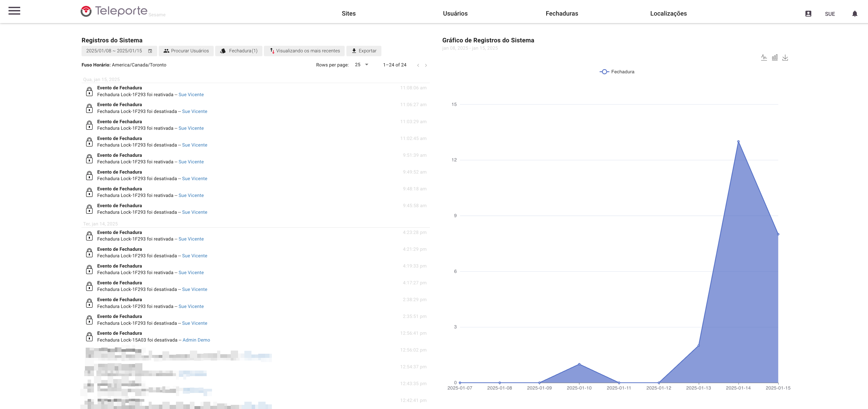
Task: Open Sue Vicente link in 2:35:51 pm event
Action: tap(194, 323)
